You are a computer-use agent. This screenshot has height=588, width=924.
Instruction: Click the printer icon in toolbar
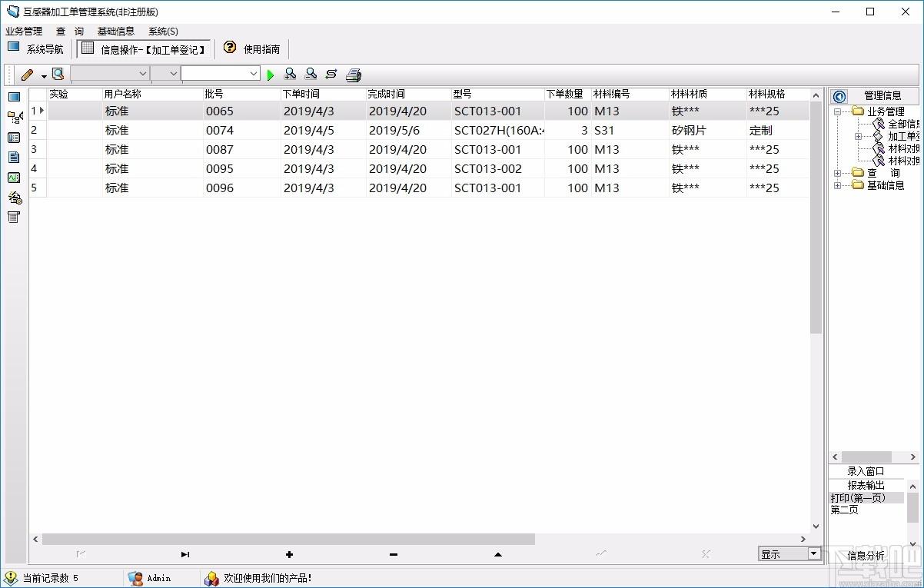353,75
